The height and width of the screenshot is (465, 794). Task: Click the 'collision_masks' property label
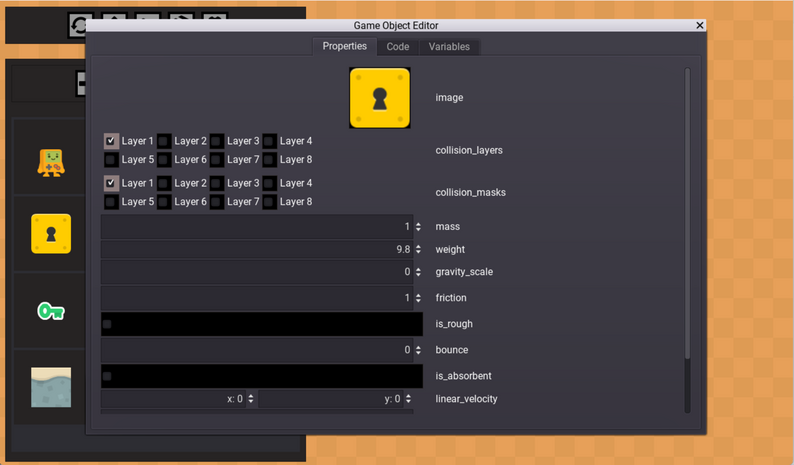point(470,192)
